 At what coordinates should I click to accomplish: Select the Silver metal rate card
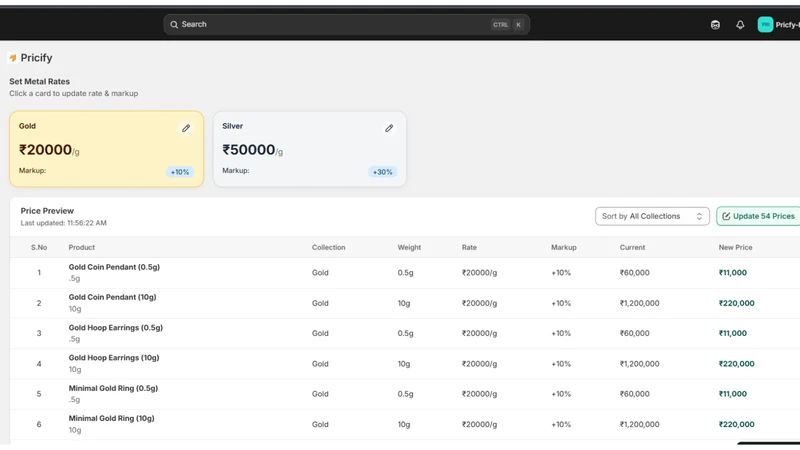coord(310,149)
